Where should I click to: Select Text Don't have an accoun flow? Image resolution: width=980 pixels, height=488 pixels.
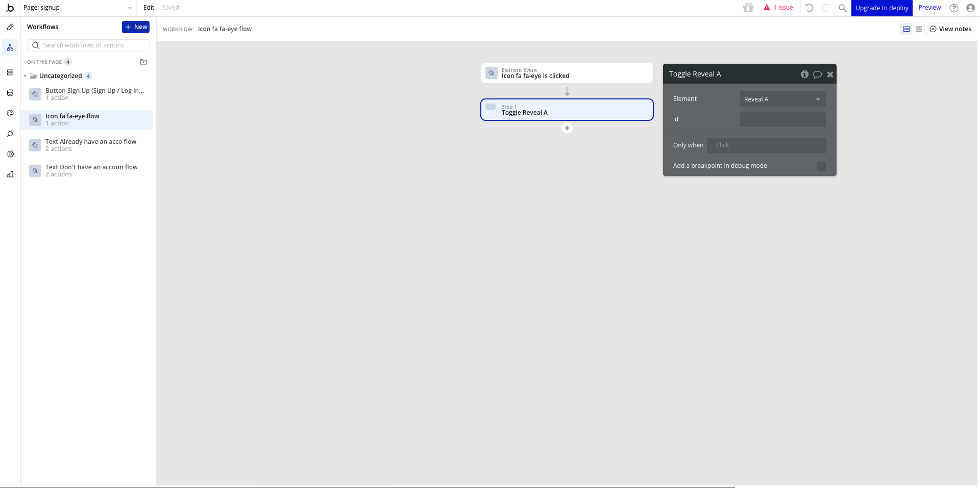87,171
